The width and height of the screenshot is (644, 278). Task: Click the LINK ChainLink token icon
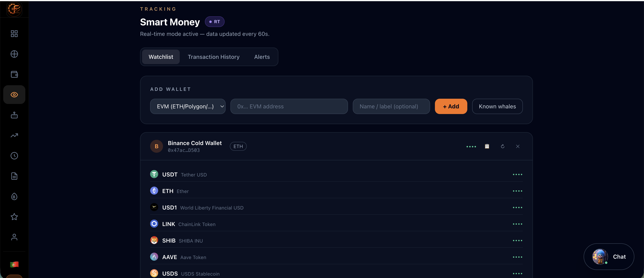(154, 224)
